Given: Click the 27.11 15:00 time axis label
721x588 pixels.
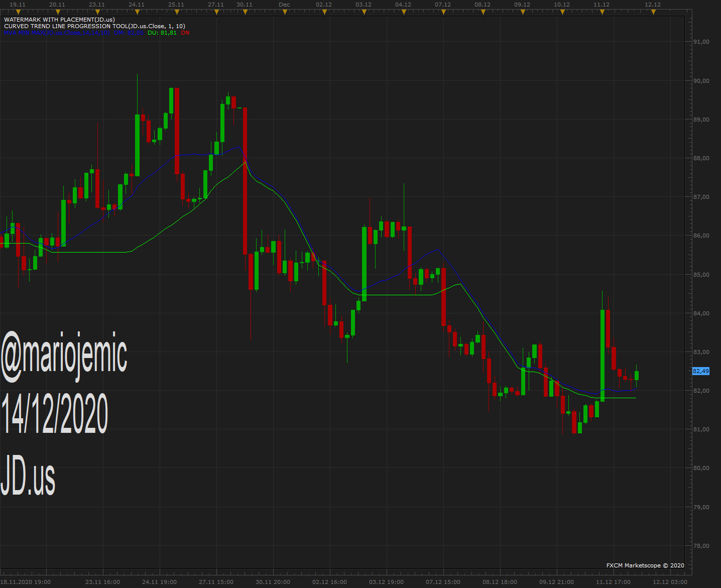Looking at the screenshot, I should pos(216,582).
